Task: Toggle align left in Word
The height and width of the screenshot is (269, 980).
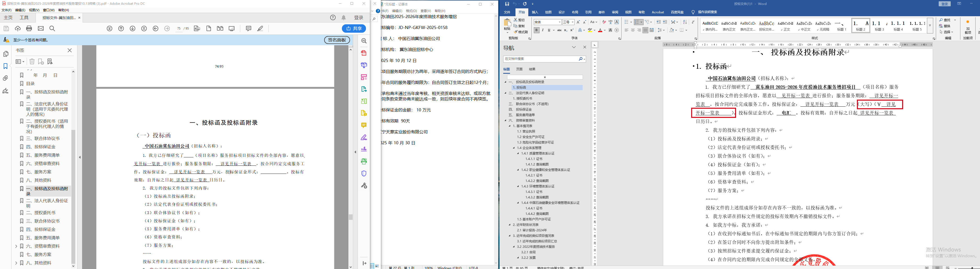Action: click(626, 30)
